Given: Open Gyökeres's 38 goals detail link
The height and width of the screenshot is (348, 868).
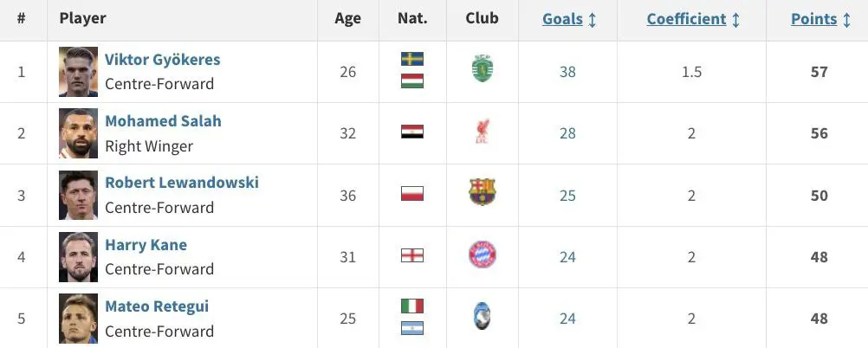Looking at the screenshot, I should pyautogui.click(x=567, y=72).
